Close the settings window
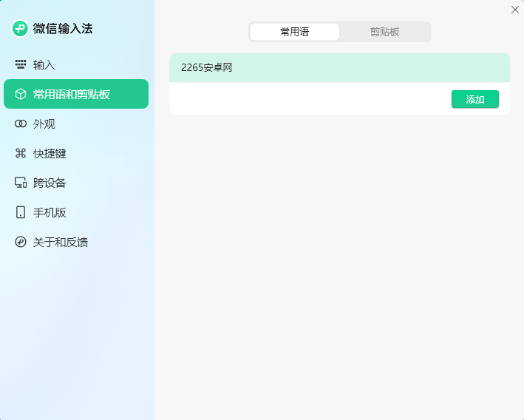This screenshot has height=420, width=524. (515, 10)
